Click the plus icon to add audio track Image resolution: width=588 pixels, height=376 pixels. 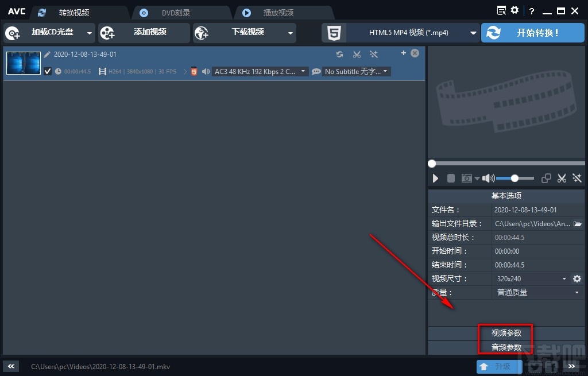(404, 52)
